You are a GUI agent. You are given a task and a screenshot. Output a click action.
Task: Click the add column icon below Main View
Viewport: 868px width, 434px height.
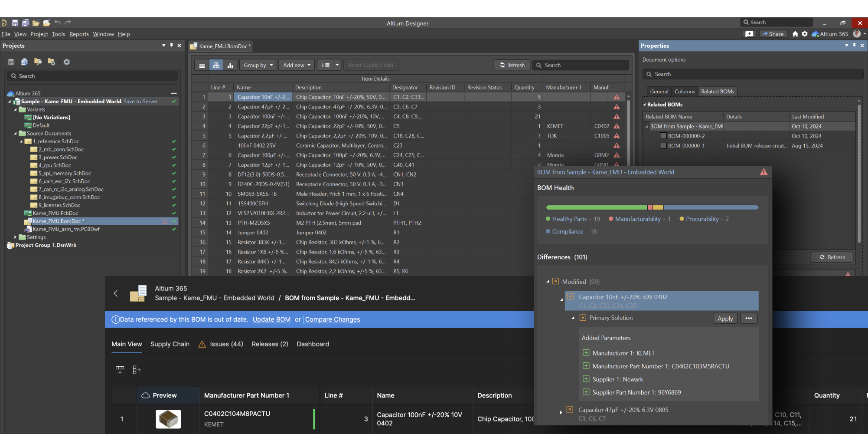coord(137,370)
